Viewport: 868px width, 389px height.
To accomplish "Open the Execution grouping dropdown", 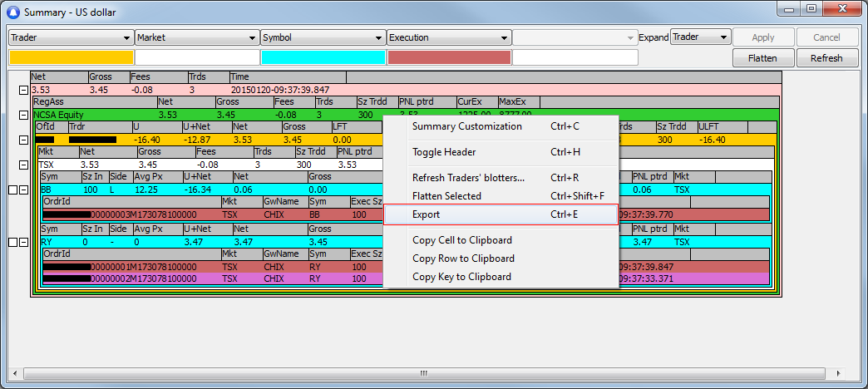I will tap(504, 37).
